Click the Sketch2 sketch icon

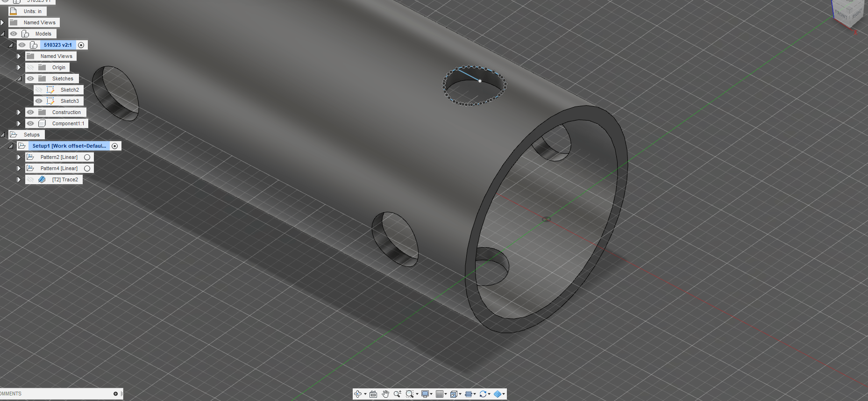pos(50,90)
